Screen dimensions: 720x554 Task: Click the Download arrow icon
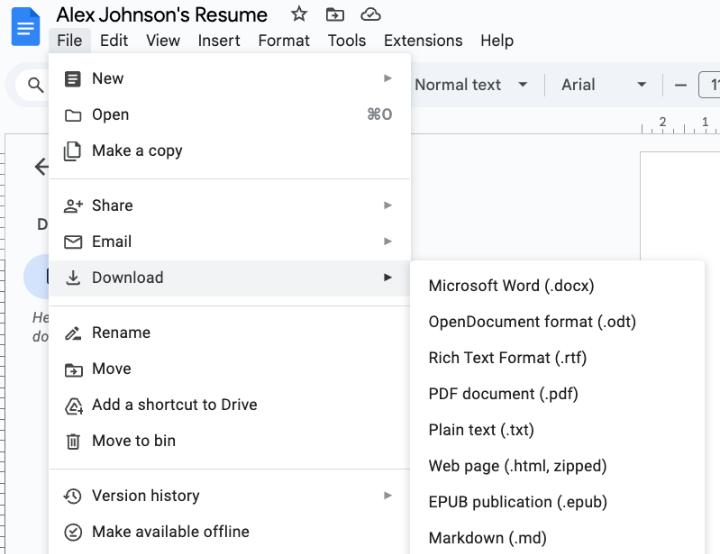coord(73,277)
